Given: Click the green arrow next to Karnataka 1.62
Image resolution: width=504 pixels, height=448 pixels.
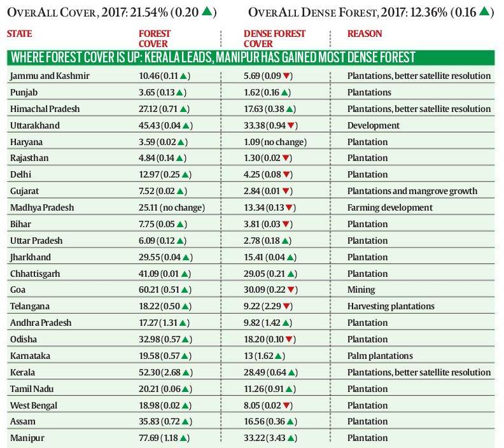Looking at the screenshot, I should click(x=279, y=356).
